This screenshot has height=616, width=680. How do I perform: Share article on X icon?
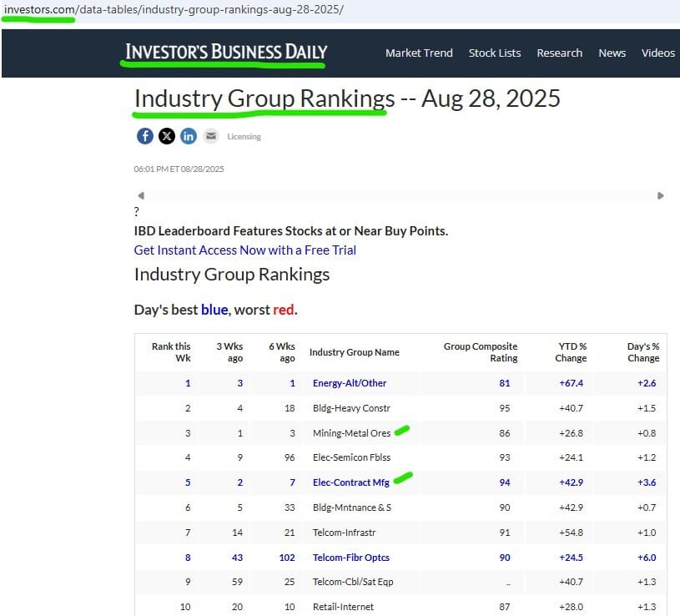pyautogui.click(x=166, y=136)
